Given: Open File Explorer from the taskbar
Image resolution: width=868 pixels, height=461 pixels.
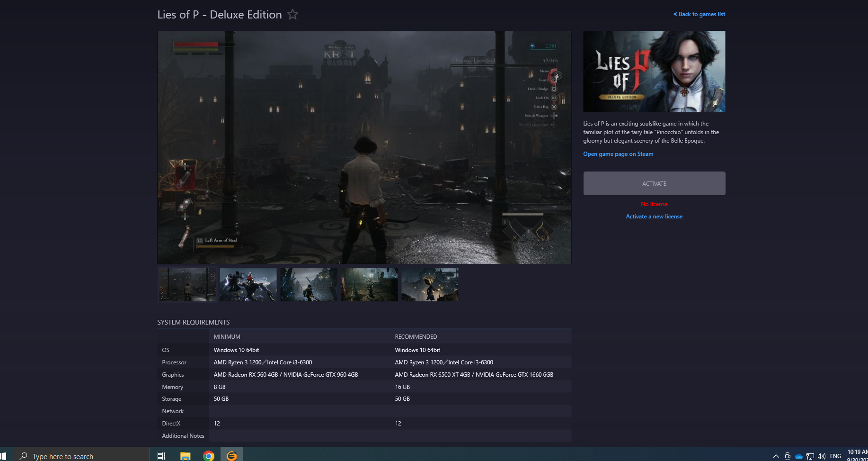Looking at the screenshot, I should [x=185, y=456].
